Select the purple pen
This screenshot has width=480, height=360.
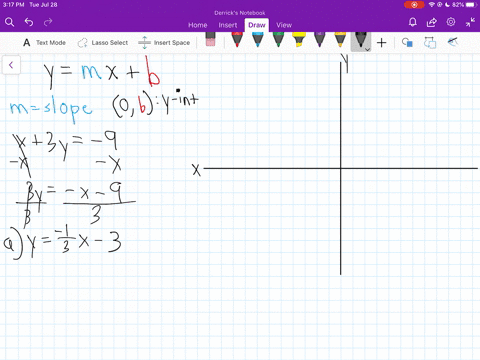pyautogui.click(x=320, y=39)
